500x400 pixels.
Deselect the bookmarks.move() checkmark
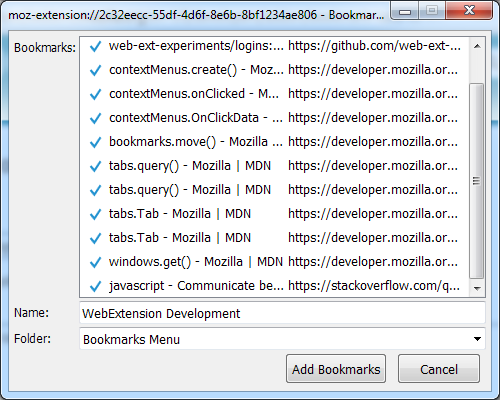(x=95, y=142)
